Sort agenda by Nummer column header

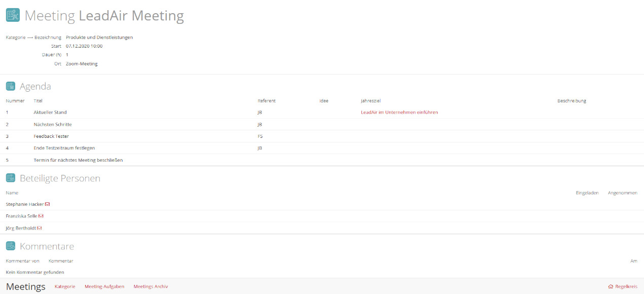pyautogui.click(x=15, y=100)
